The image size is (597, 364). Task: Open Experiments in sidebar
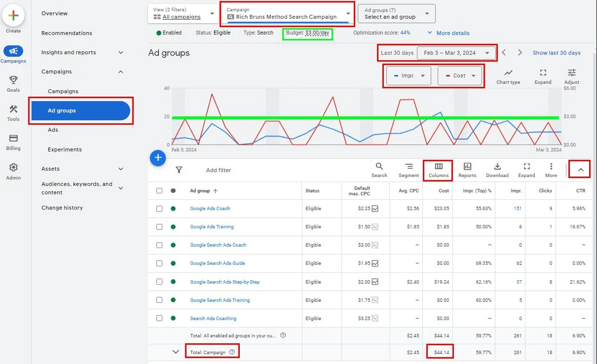[65, 149]
